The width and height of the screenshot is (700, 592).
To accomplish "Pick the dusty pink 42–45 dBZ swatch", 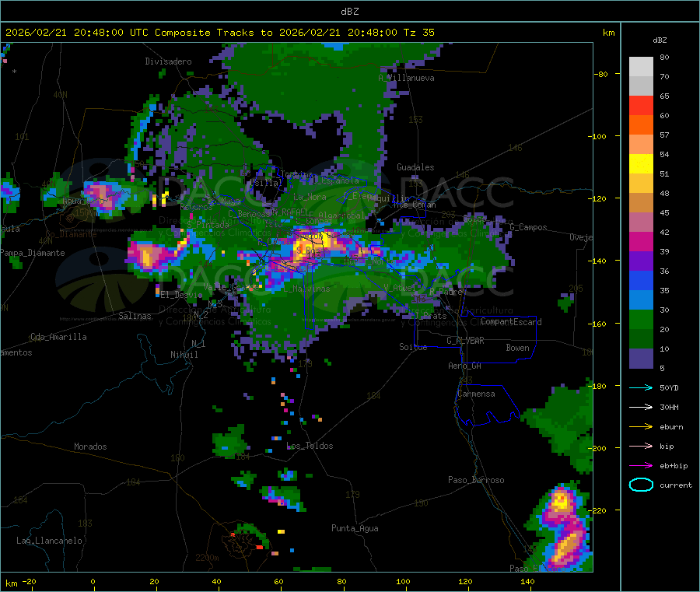I will [x=641, y=222].
